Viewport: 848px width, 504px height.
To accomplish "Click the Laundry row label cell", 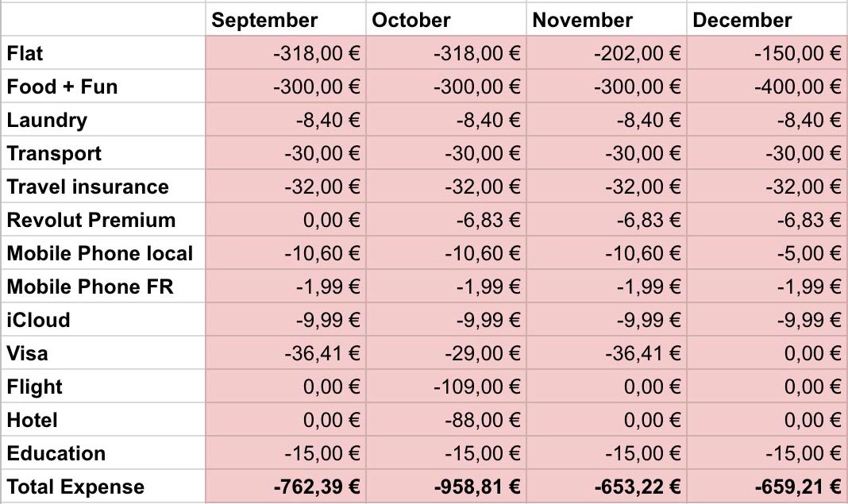I will click(102, 120).
